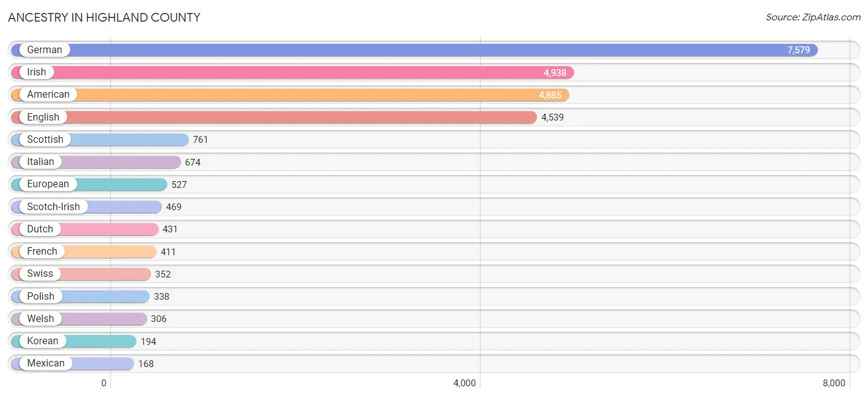
Task: Click the 4,000 axis tick label
Action: pos(464,383)
